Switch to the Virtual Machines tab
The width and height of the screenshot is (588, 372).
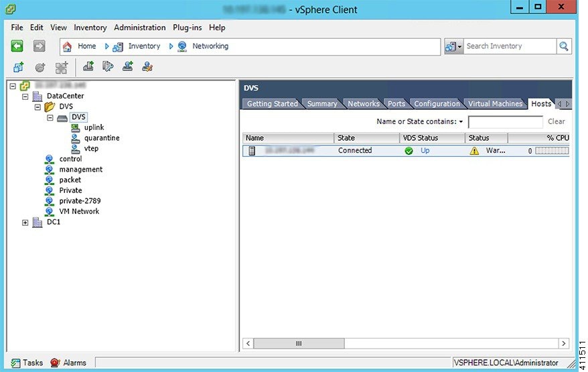click(495, 104)
